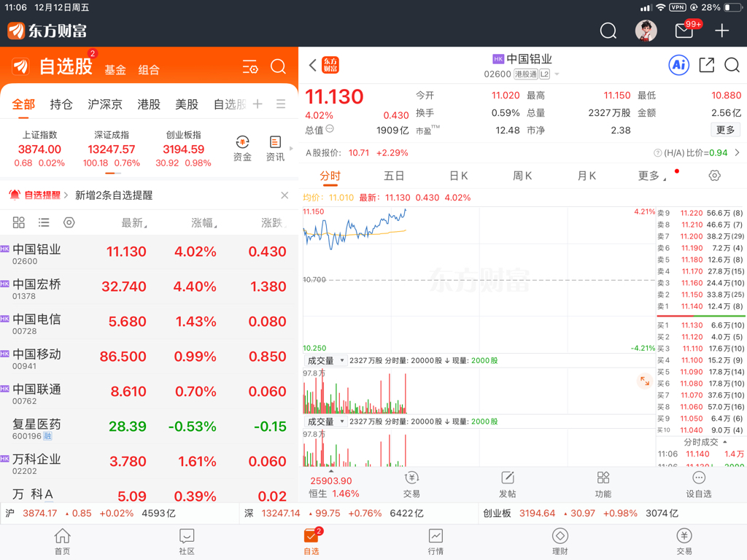Open the 资讯 news icon

pyautogui.click(x=275, y=149)
